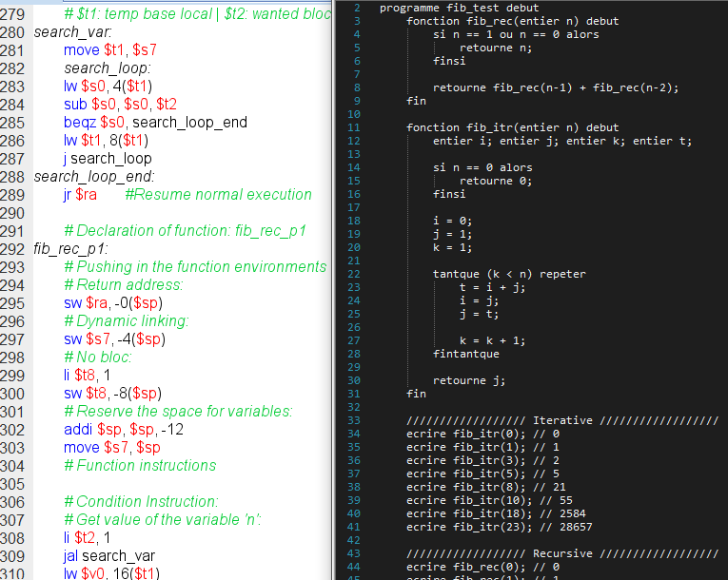Click line number 290 in the assembly gutter

click(12, 213)
